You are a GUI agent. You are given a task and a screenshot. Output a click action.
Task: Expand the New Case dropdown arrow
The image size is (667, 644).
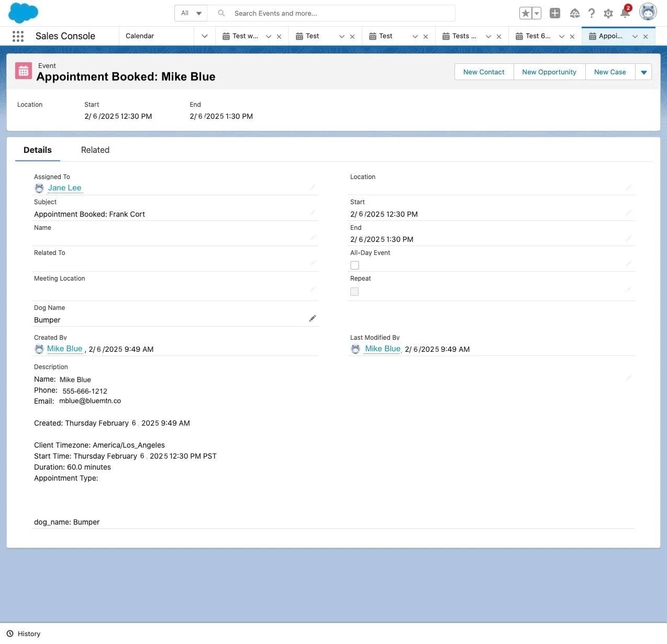click(643, 72)
